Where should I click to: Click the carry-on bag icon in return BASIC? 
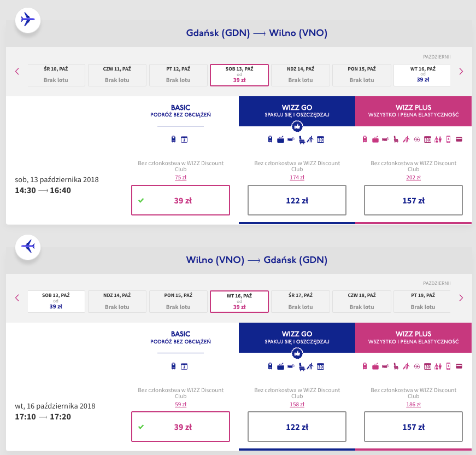(x=173, y=366)
